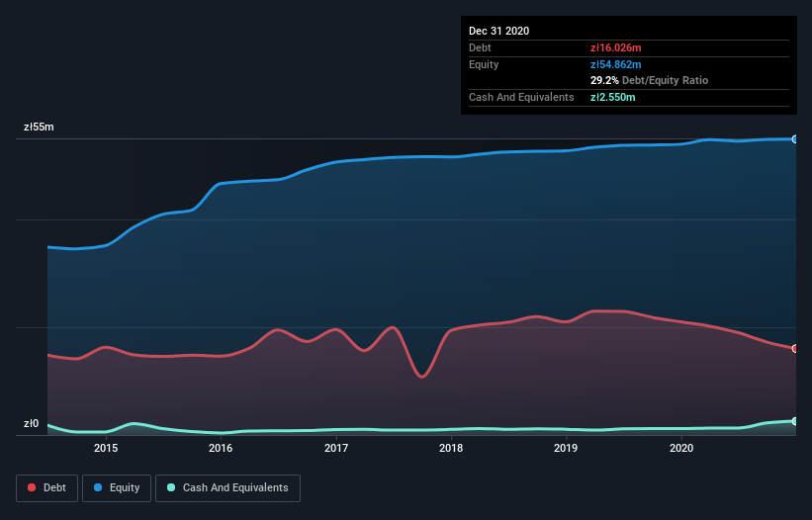Click the red Debt legend dot
Image resolution: width=812 pixels, height=520 pixels.
[x=32, y=487]
